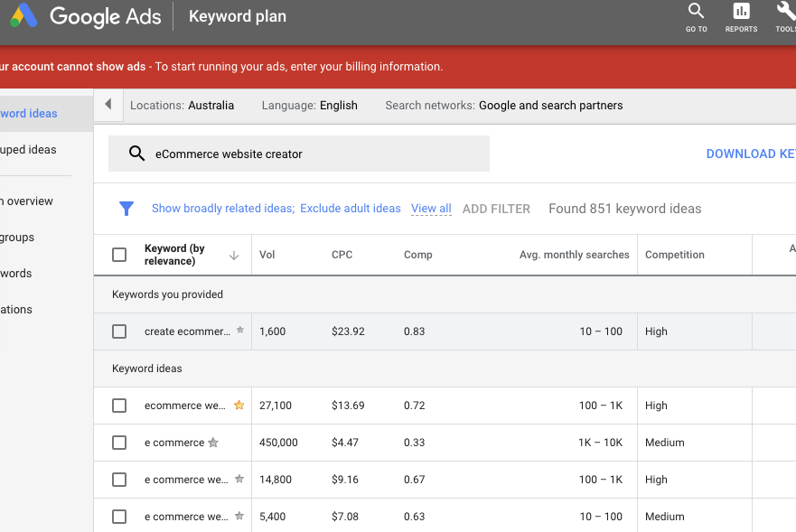
Task: Click the 'create ecommer...' keyword text
Action: tap(187, 331)
